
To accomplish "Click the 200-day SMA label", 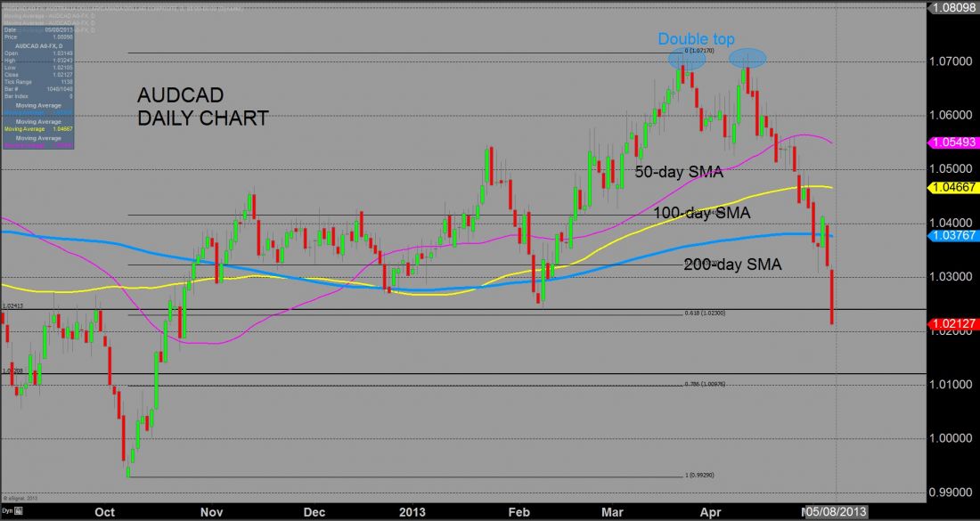I will point(732,265).
